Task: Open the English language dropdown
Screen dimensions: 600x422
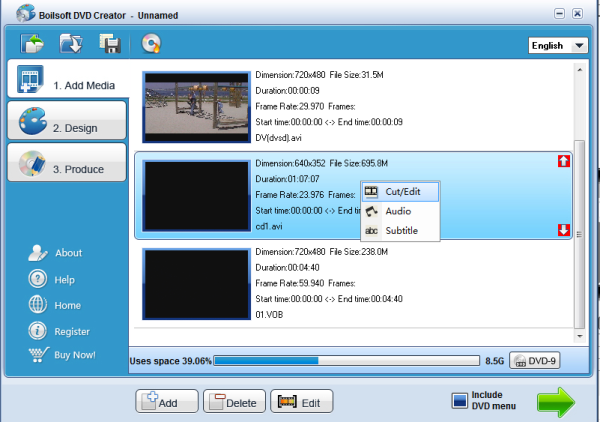Action: [558, 46]
